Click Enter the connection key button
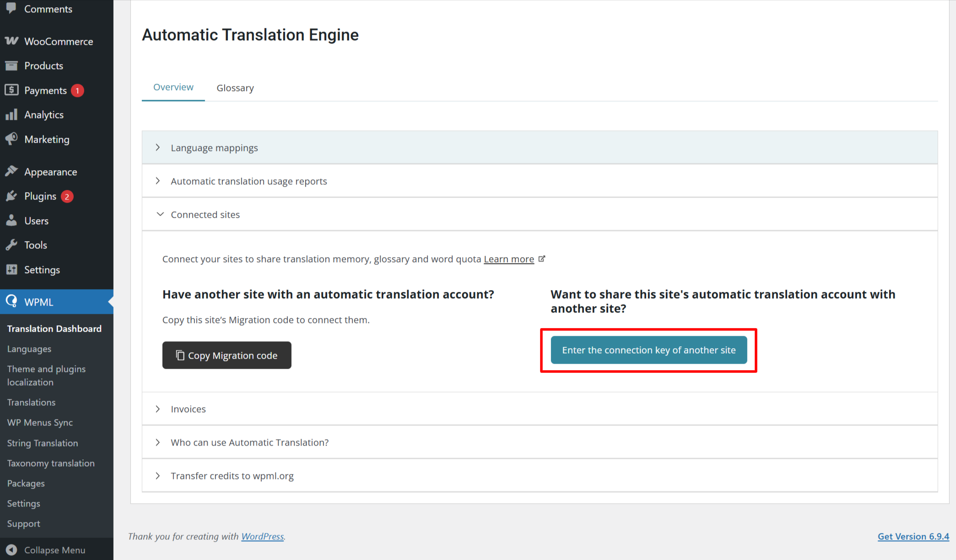Viewport: 956px width, 560px height. [648, 350]
